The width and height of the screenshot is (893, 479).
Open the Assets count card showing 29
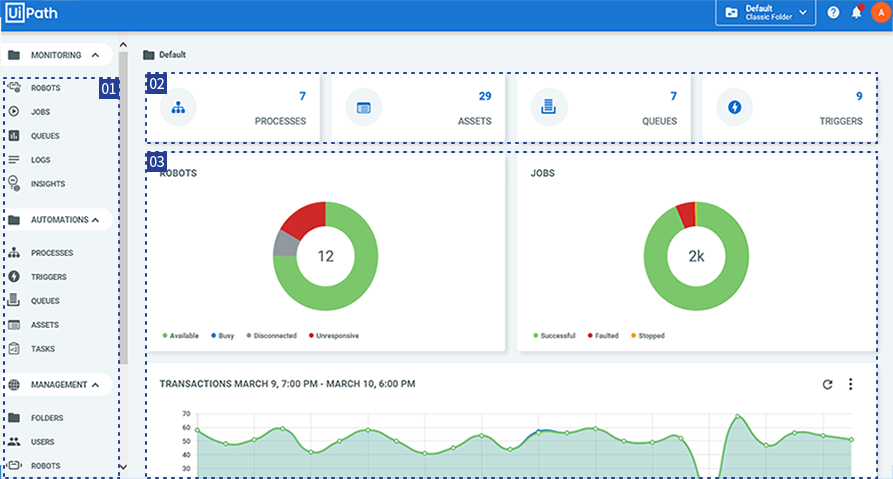click(418, 107)
